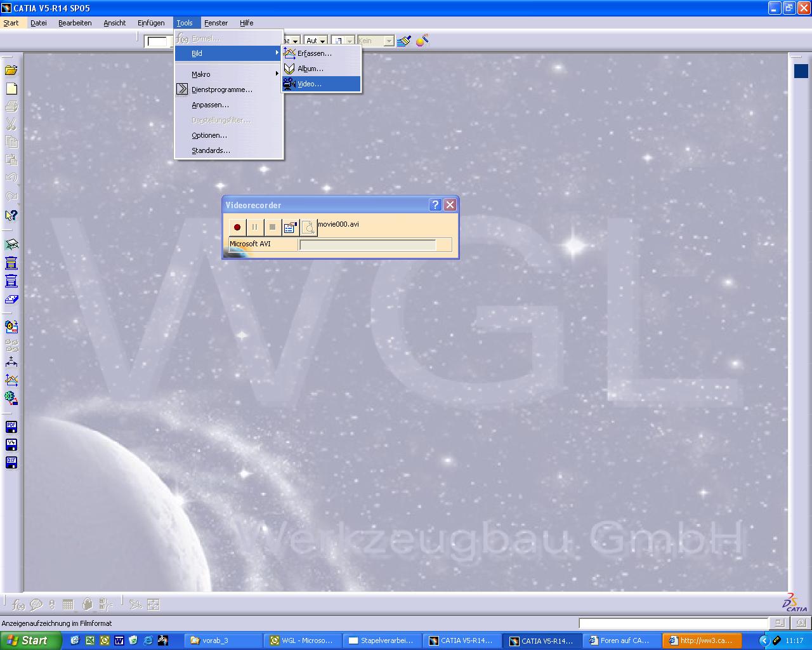Screen dimensions: 812x650
Task: Click the Print icon in left toolbar
Action: tap(11, 107)
